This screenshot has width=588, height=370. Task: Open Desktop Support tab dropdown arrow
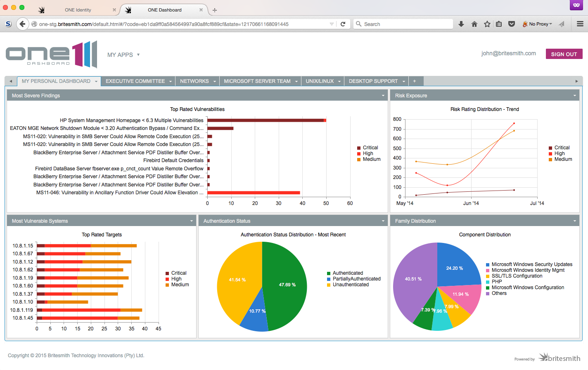coord(404,81)
